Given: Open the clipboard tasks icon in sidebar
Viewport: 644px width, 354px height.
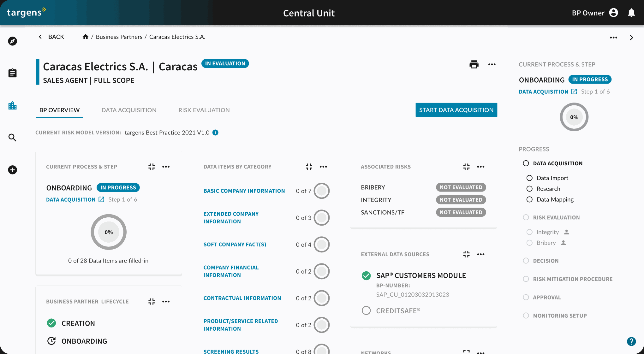Looking at the screenshot, I should 12,73.
